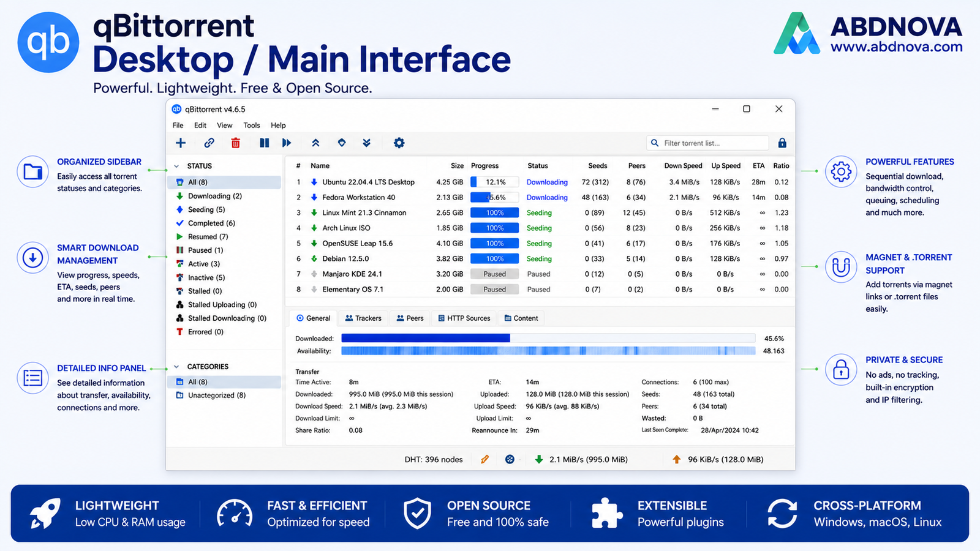Select All (8) under Categories
Screen dimensions: 980x551
pyautogui.click(x=224, y=381)
